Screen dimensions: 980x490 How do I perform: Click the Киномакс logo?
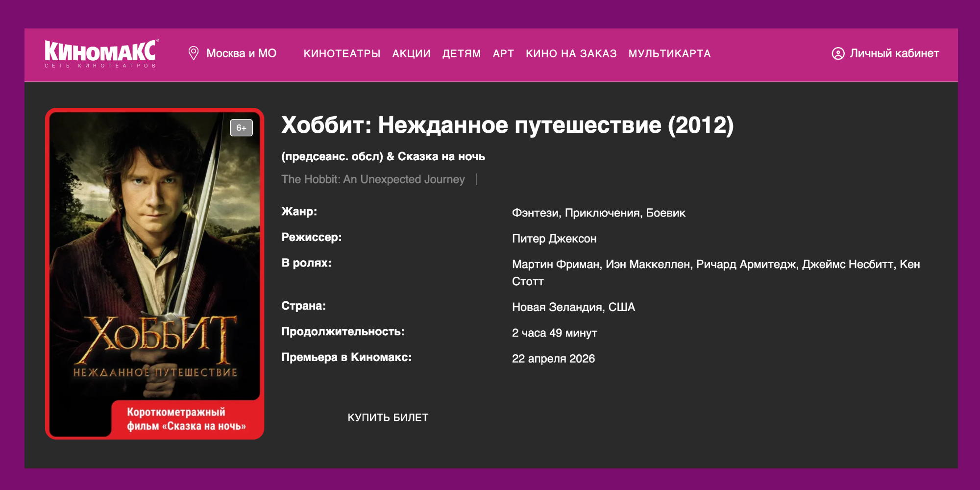(101, 53)
